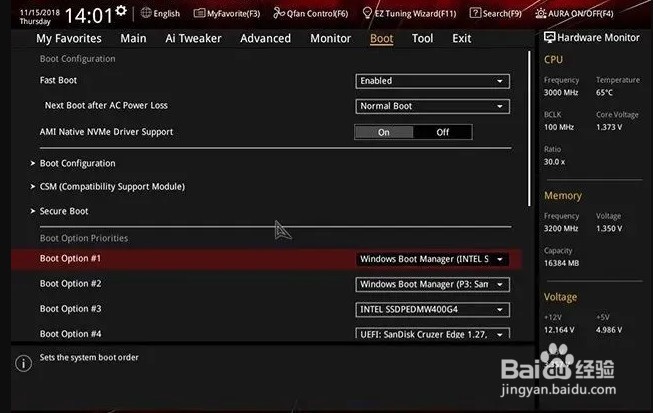Screen dimensions: 653x413
Task: Open the Fast Boot dropdown
Action: pyautogui.click(x=432, y=81)
